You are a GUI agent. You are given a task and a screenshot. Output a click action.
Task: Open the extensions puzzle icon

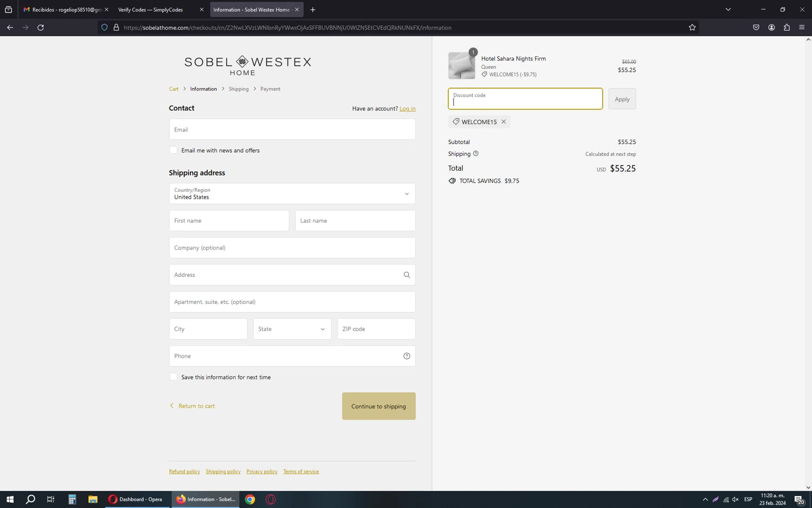[787, 28]
